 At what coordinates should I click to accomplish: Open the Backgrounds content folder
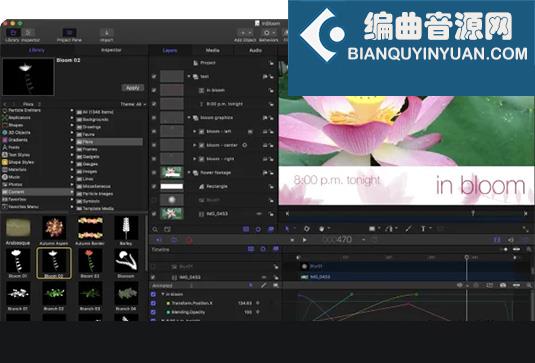(96, 119)
